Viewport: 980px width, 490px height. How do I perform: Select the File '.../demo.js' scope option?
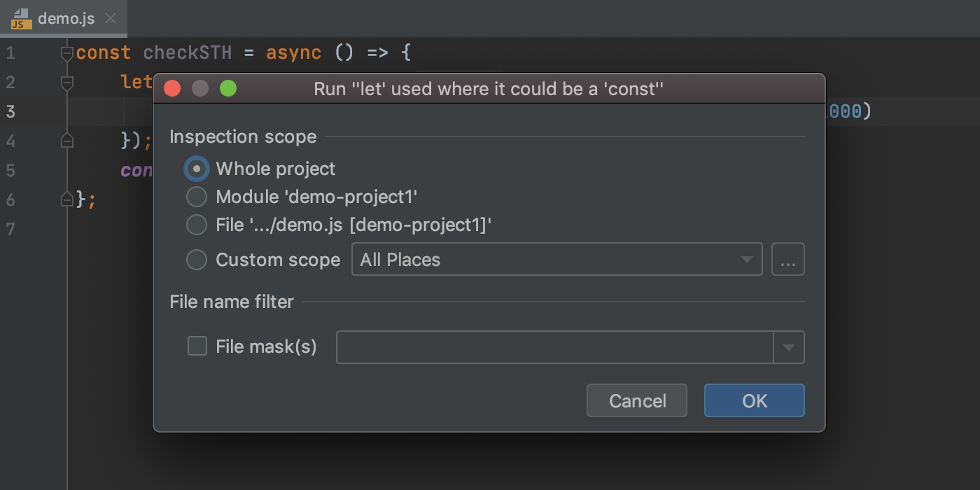tap(197, 225)
